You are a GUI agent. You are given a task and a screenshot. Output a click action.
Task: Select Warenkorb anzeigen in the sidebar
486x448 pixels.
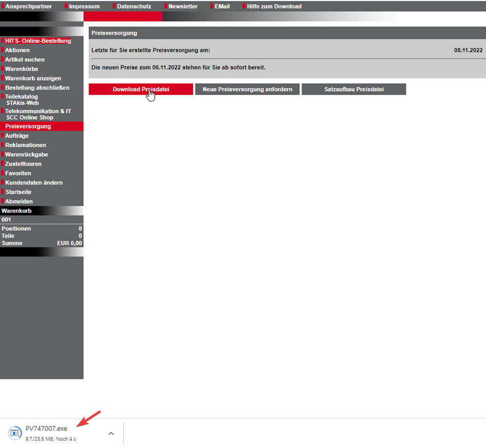[x=33, y=79]
